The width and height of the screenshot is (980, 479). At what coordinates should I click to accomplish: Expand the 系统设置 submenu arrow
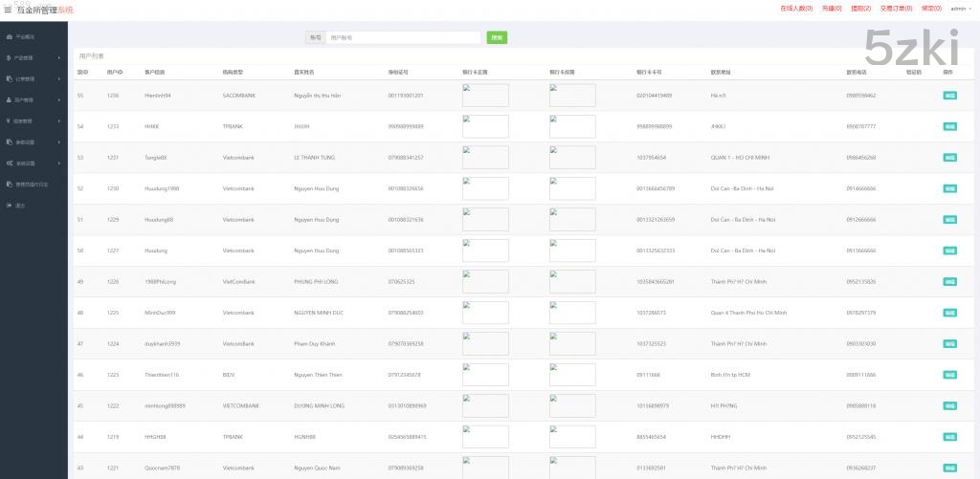pos(59,163)
